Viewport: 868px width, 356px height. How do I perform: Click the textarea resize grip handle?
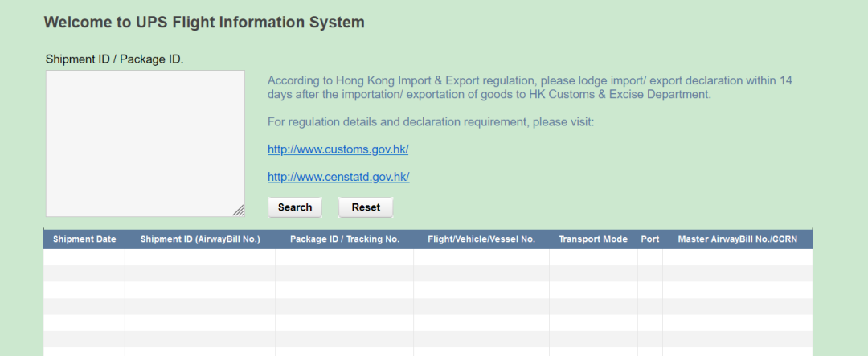coord(238,210)
